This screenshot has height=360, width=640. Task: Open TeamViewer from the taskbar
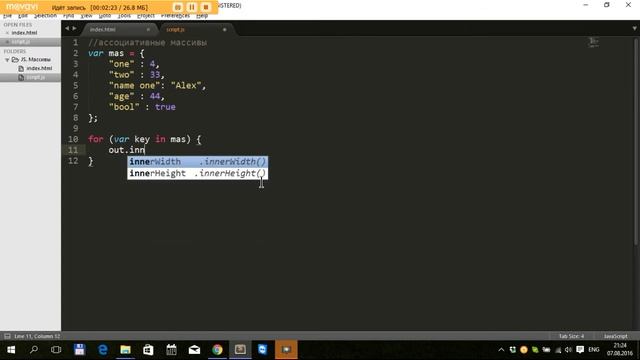262,350
